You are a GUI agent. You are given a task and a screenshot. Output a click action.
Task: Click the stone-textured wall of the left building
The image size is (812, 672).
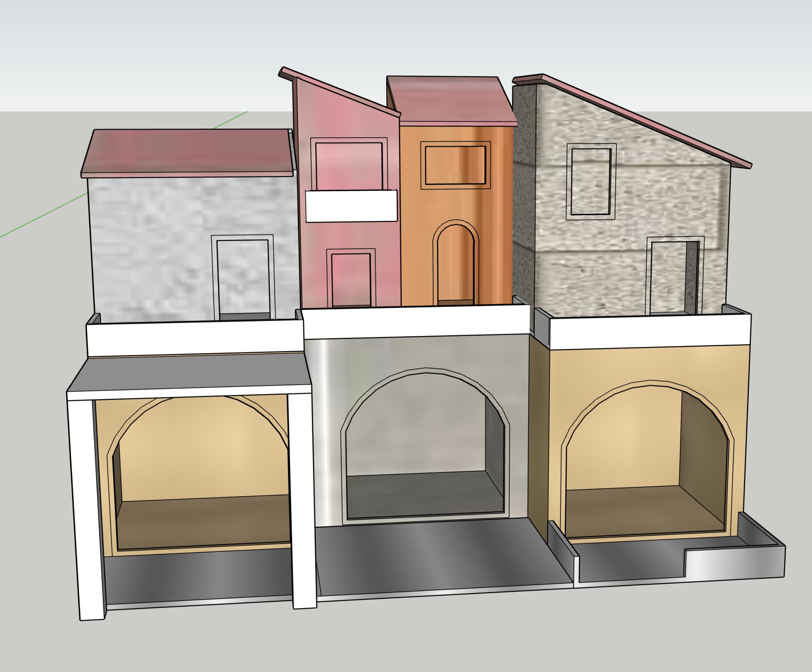tap(151, 238)
